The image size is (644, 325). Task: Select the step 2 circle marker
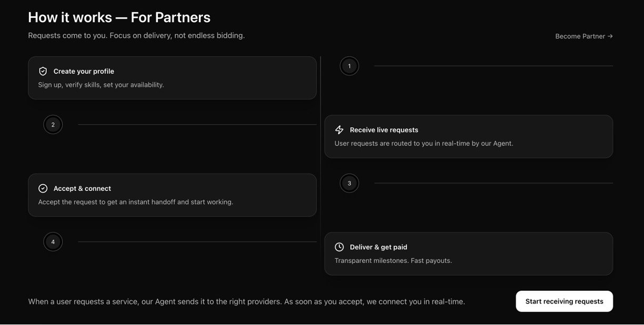point(53,125)
